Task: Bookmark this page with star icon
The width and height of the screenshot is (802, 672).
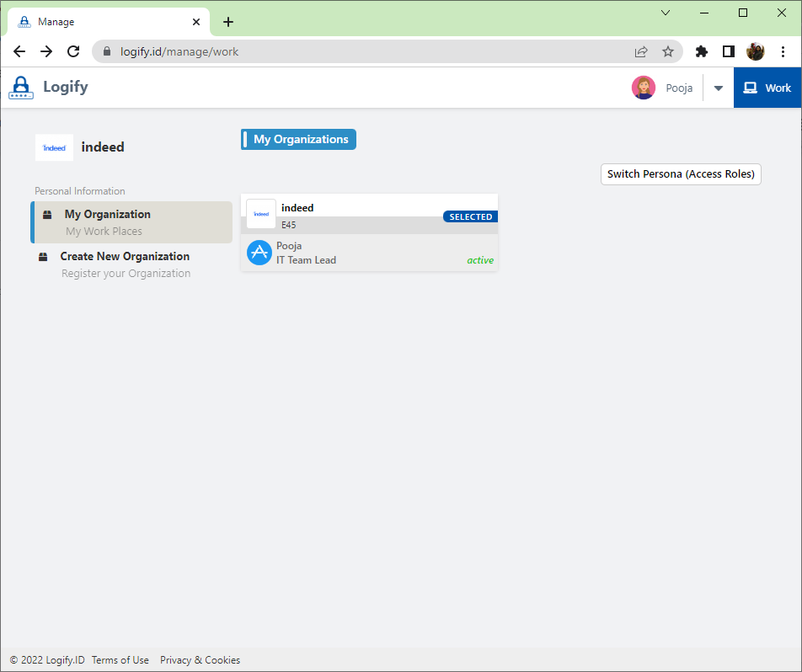Action: pyautogui.click(x=668, y=51)
